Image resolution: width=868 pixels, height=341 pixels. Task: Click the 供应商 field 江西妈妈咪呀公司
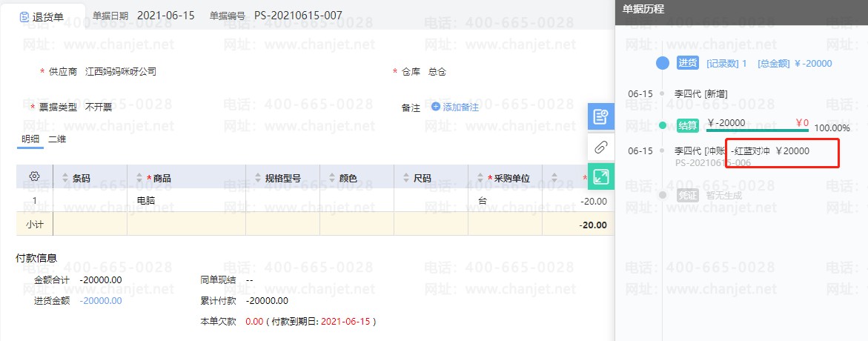[121, 71]
